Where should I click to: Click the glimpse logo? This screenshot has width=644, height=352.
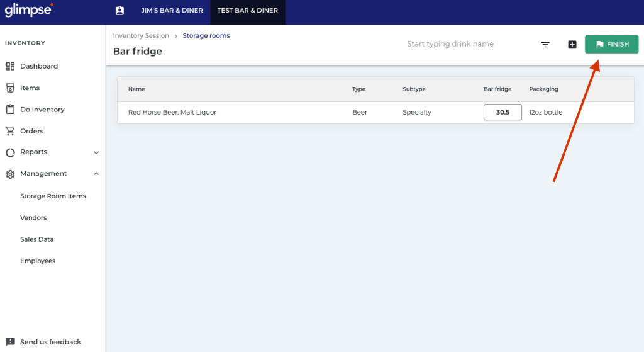29,10
